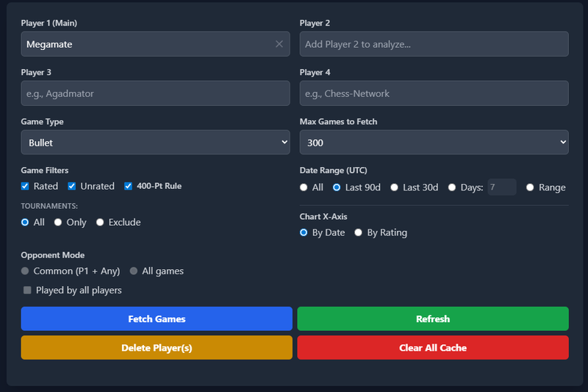Click the green Refresh button
The image size is (588, 392).
click(x=433, y=318)
